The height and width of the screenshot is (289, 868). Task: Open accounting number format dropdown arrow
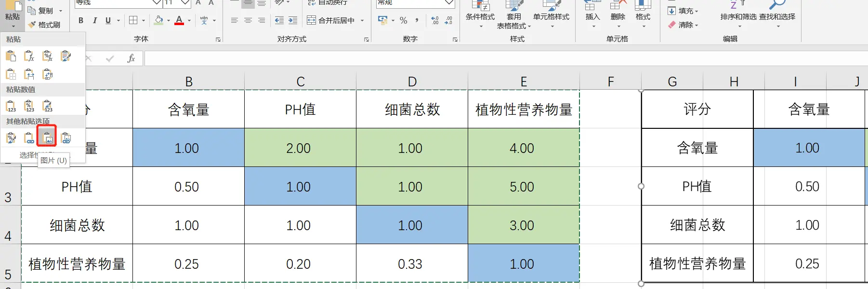click(393, 21)
